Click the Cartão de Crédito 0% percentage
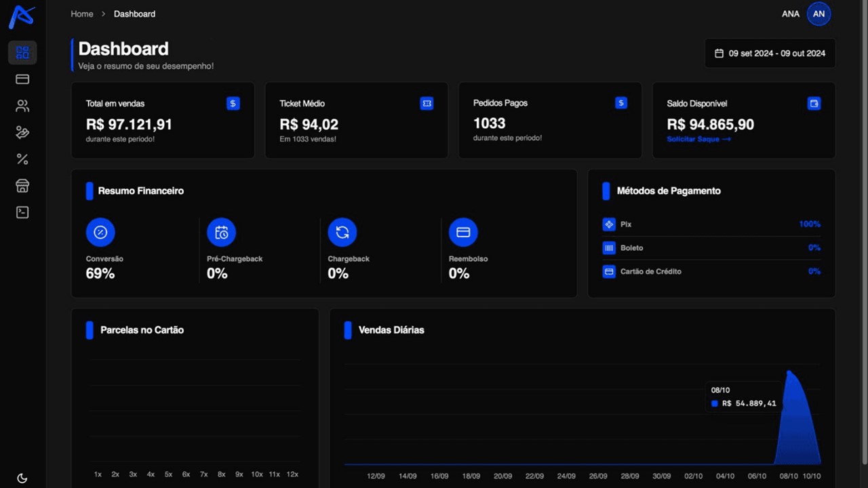The width and height of the screenshot is (868, 488). [x=814, y=272]
